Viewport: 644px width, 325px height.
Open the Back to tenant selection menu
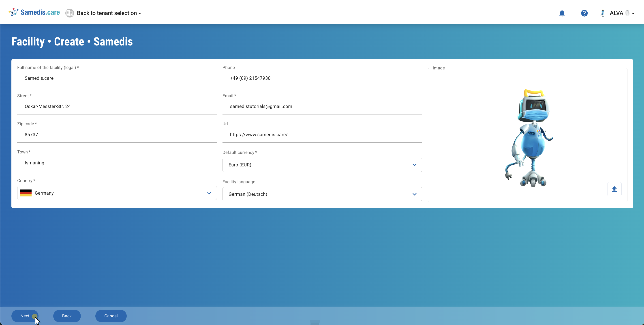(x=109, y=13)
